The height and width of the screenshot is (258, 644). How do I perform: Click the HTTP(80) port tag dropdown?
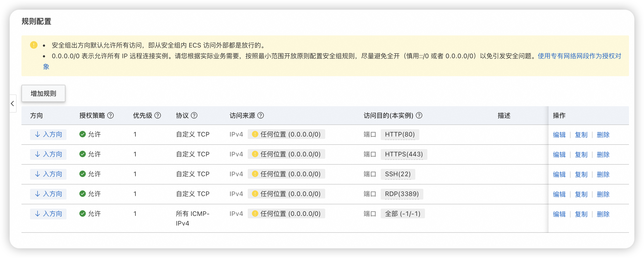[x=400, y=134]
